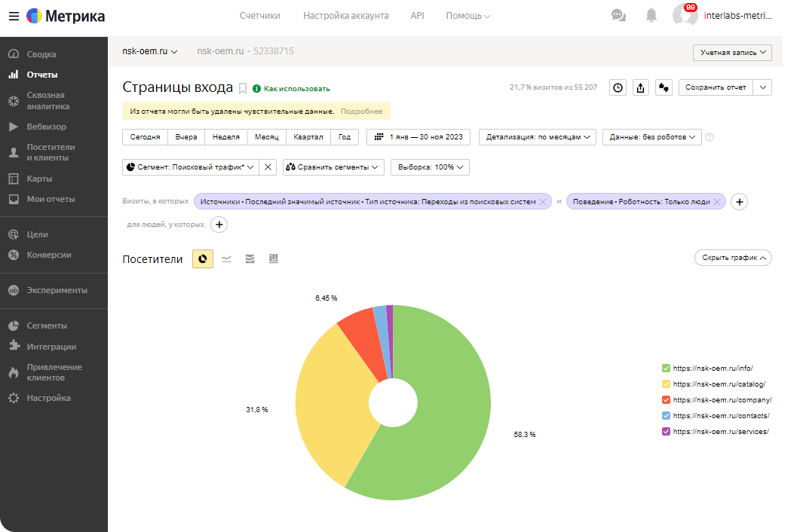Select the Неделя period
The height and width of the screenshot is (532, 800).
point(226,137)
